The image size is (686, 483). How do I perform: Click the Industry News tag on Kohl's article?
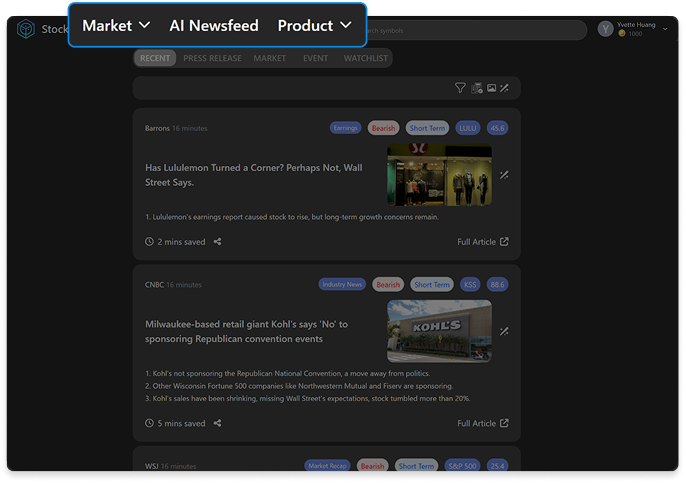coord(342,284)
